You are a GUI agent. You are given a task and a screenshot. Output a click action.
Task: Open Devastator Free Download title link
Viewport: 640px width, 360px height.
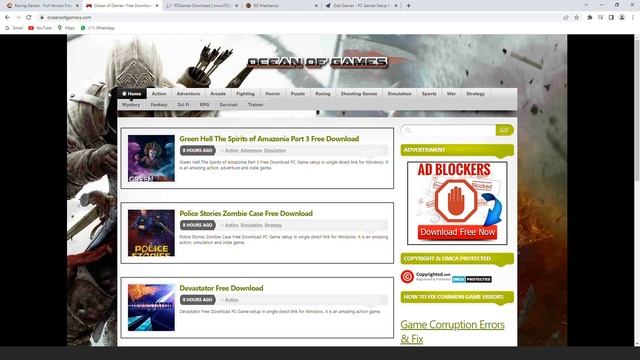[x=221, y=288]
